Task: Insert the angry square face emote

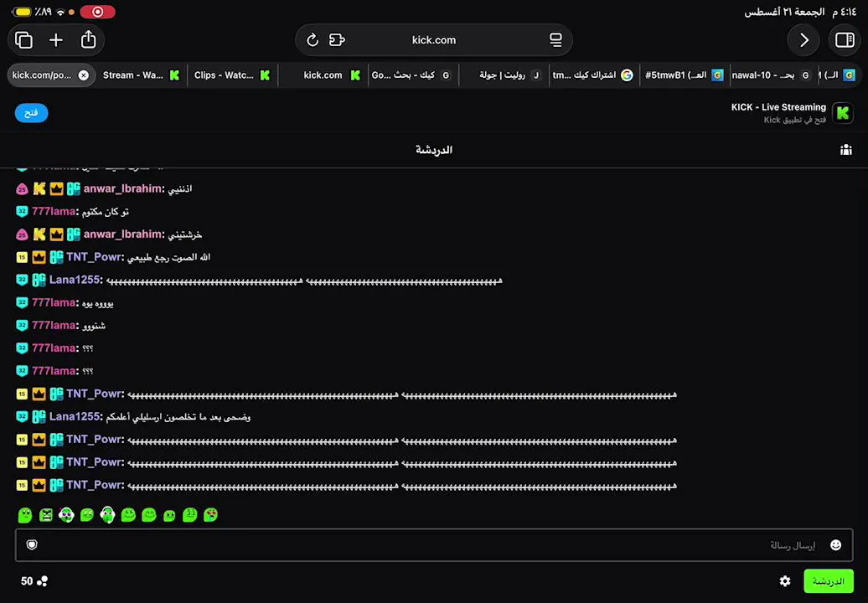Action: click(x=46, y=516)
